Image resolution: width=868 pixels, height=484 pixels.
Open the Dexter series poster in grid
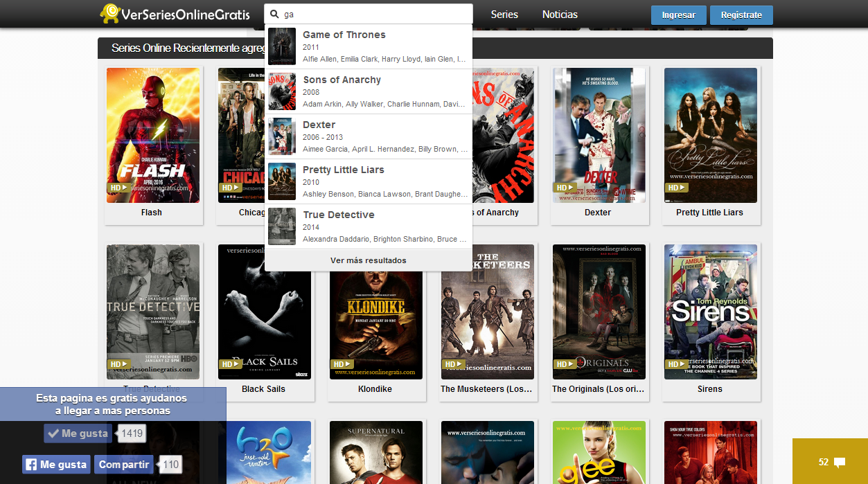coord(599,135)
